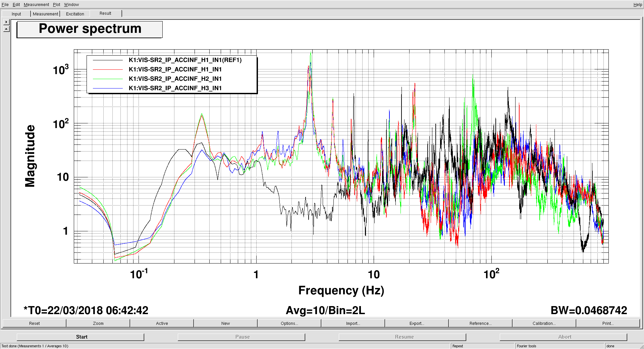
Task: Open the Calibration dialog
Action: coord(544,323)
